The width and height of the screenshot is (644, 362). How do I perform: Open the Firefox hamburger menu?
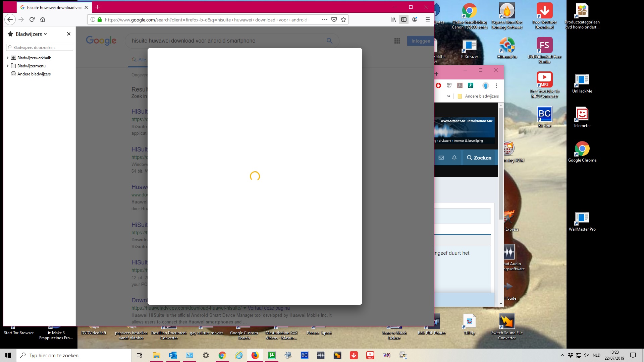427,19
